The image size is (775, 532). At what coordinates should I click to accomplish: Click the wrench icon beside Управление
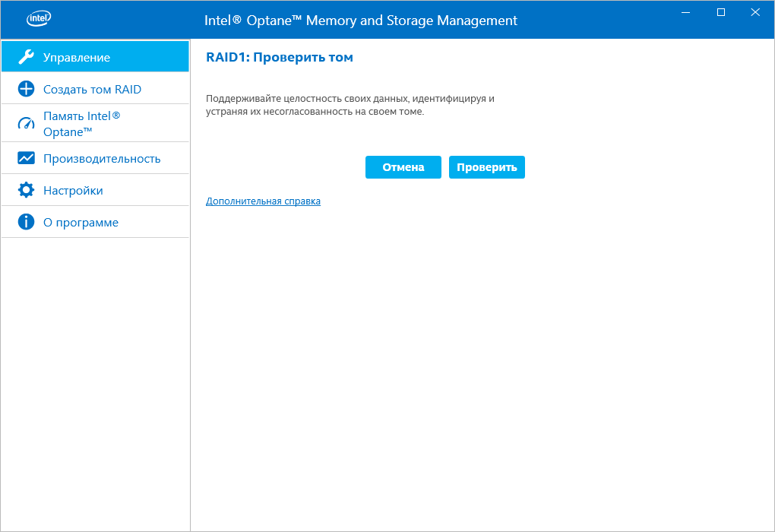pos(26,57)
